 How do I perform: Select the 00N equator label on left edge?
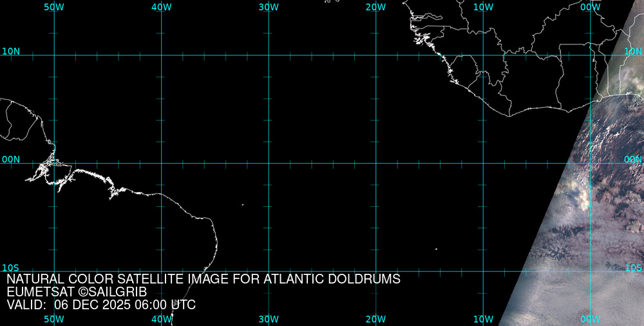tap(11, 159)
